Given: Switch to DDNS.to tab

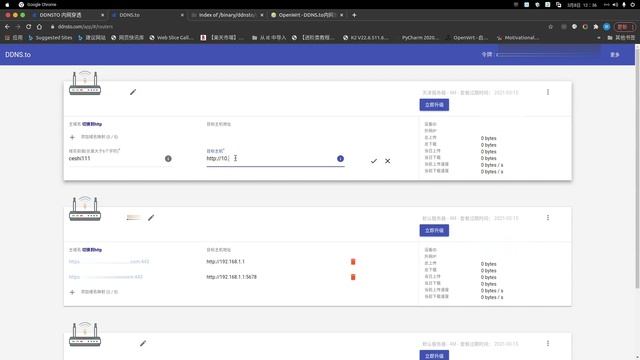Looking at the screenshot, I should pos(148,15).
